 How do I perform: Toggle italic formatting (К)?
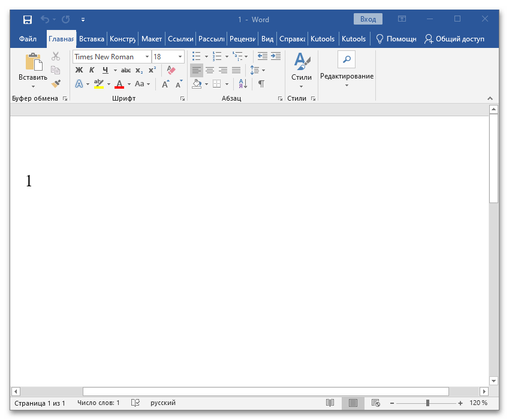click(x=92, y=70)
